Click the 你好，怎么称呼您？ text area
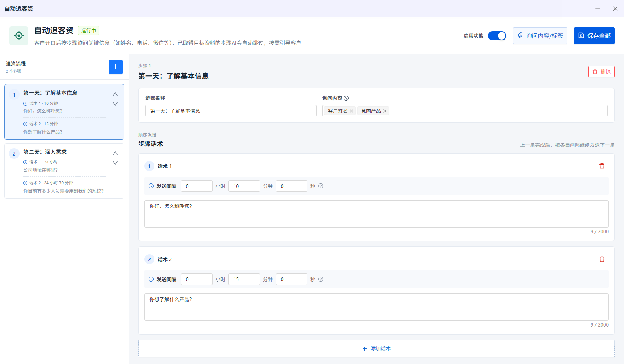The width and height of the screenshot is (624, 364). point(376,214)
